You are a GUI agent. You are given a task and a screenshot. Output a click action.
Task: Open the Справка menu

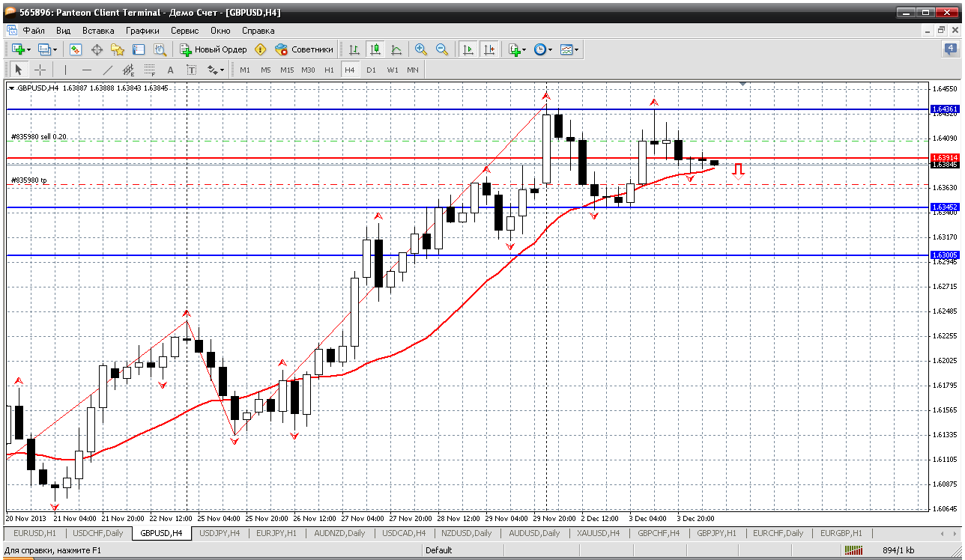(258, 31)
